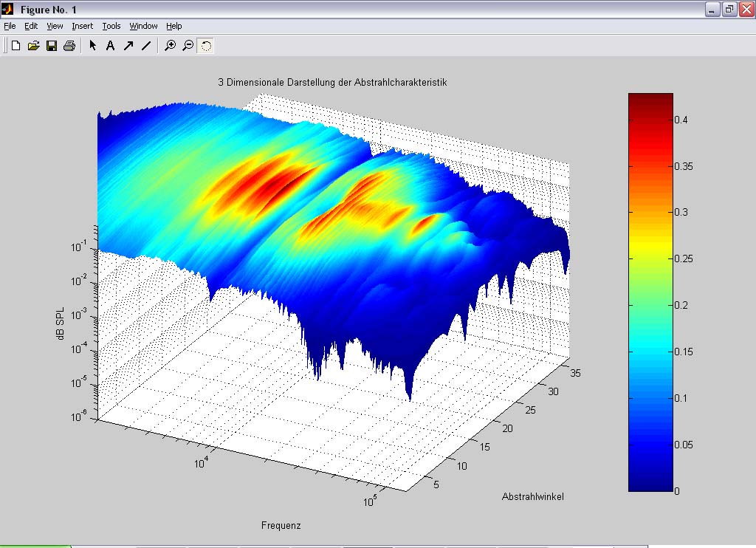Open the Help menu
This screenshot has width=756, height=548.
[x=173, y=26]
